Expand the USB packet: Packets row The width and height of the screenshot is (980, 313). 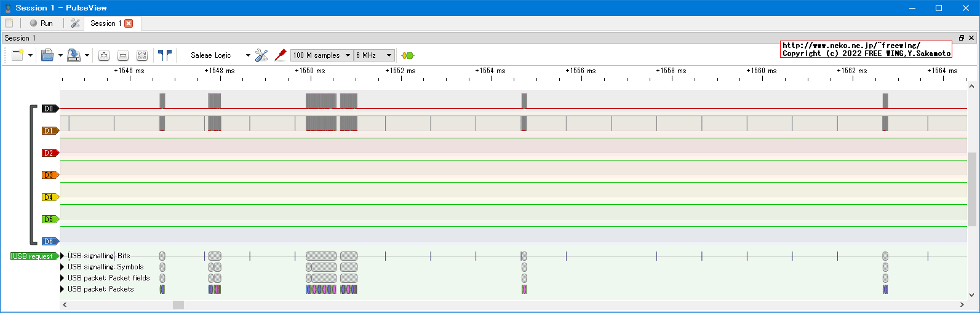(62, 289)
